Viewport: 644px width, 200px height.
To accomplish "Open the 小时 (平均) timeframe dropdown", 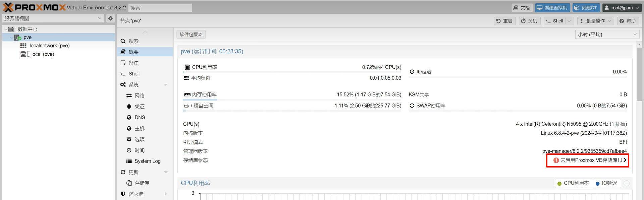I will point(607,35).
